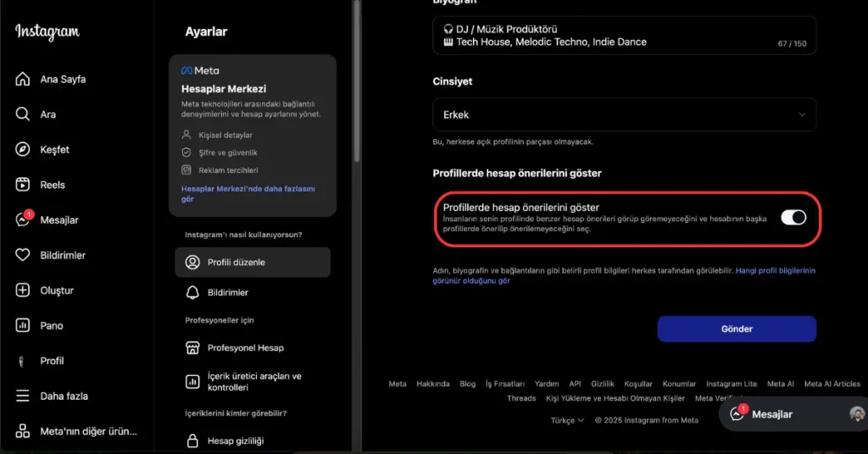Image resolution: width=868 pixels, height=454 pixels.
Task: Click the Blog footer link
Action: click(467, 384)
